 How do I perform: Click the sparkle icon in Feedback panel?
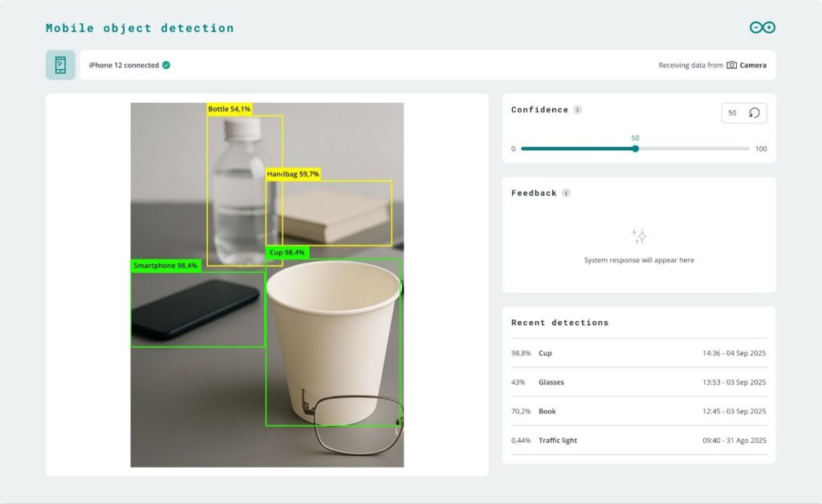click(x=639, y=236)
